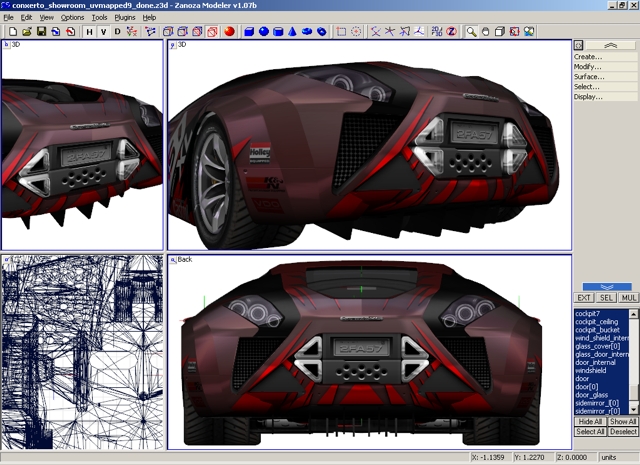640x465 pixels.
Task: Create a blue cube primitive
Action: point(249,31)
